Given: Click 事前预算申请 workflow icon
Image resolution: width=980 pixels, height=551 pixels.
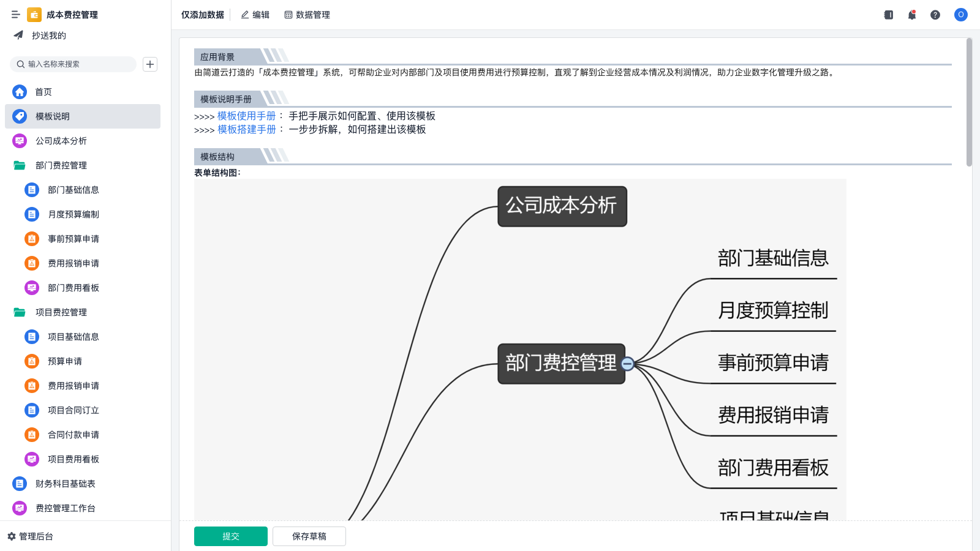Looking at the screenshot, I should [32, 239].
